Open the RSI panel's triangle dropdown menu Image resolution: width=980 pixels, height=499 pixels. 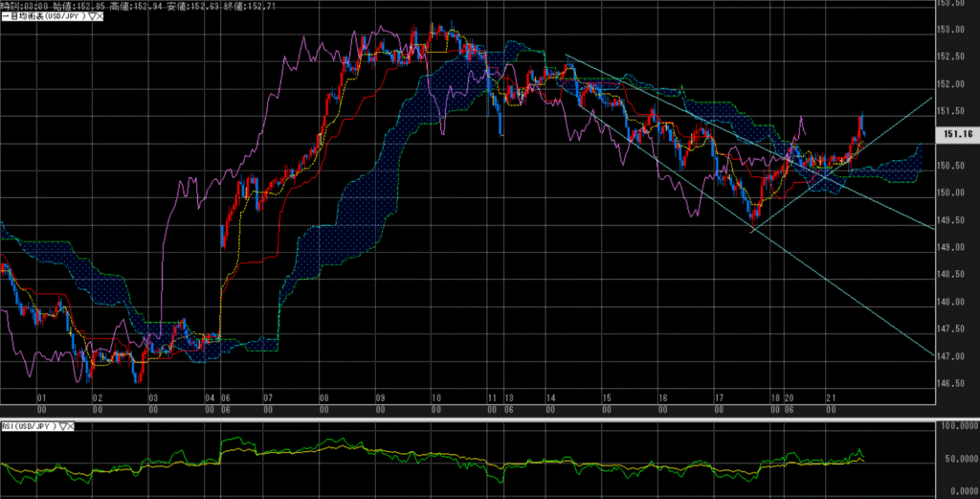(x=62, y=425)
